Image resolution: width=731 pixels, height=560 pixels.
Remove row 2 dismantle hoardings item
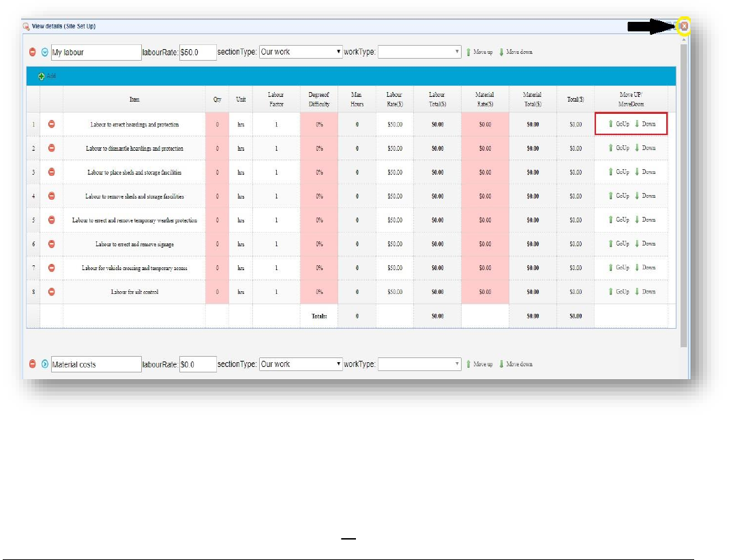(x=52, y=148)
